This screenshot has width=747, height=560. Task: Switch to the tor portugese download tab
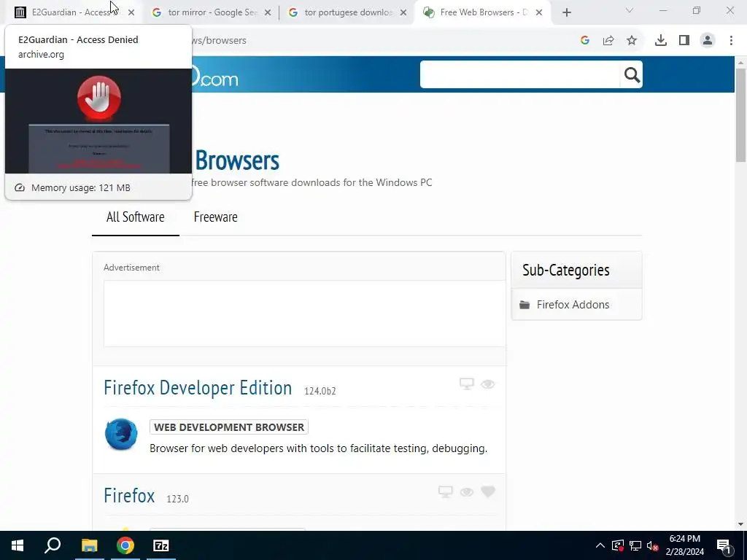pyautogui.click(x=348, y=12)
